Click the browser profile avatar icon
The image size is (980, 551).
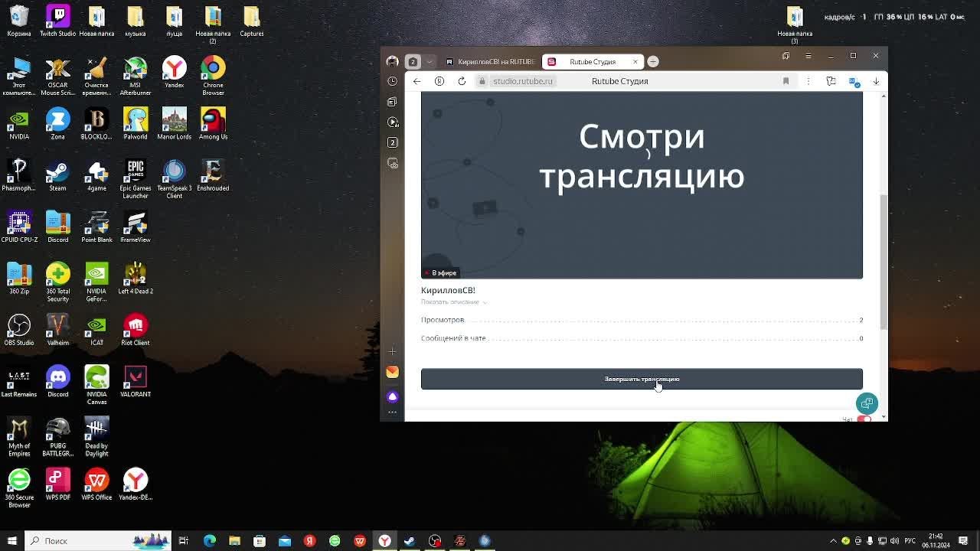click(393, 61)
